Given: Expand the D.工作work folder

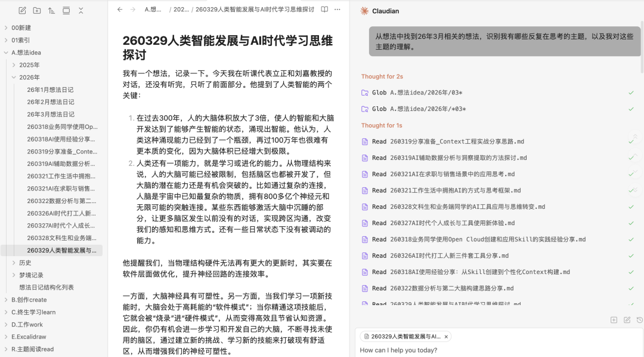Looking at the screenshot, I should coord(6,325).
